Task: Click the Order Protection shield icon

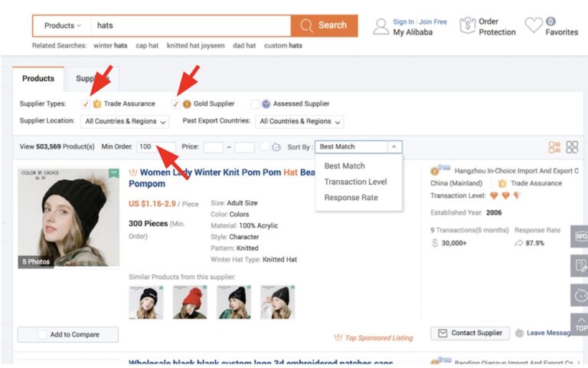Action: tap(468, 25)
